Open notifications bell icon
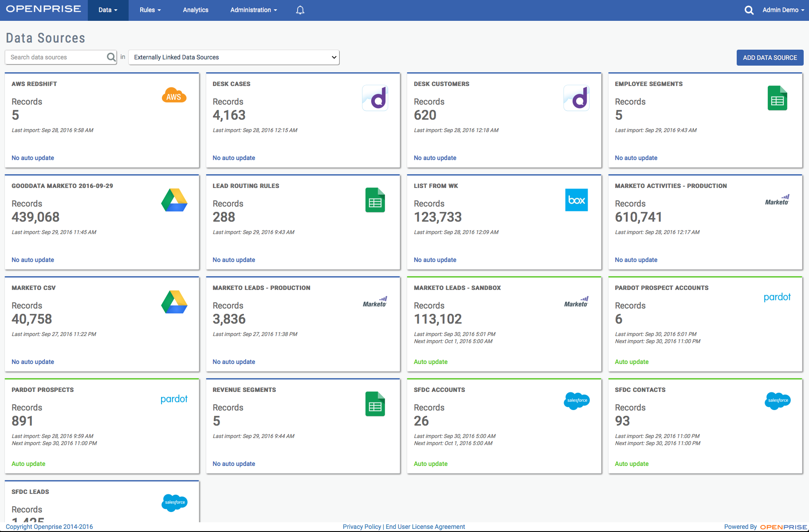The height and width of the screenshot is (532, 809). point(300,10)
